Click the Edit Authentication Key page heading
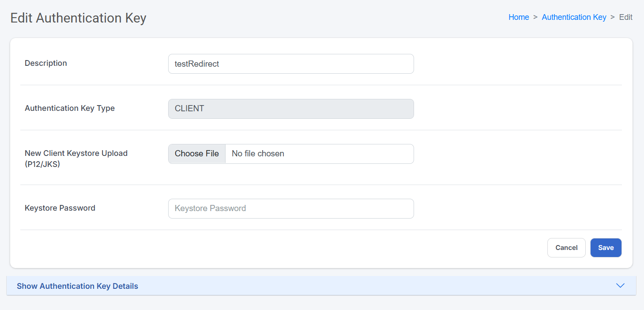This screenshot has width=644, height=310. (78, 18)
